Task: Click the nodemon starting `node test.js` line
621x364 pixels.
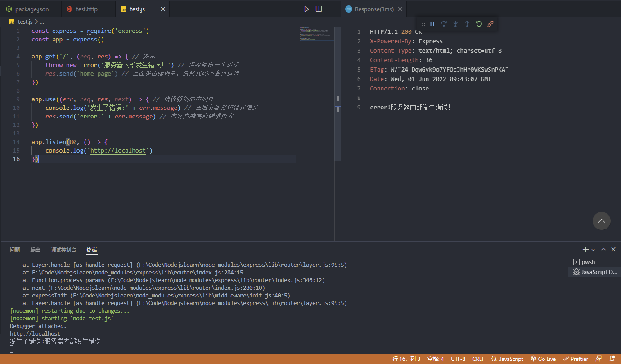Action: 62,318
